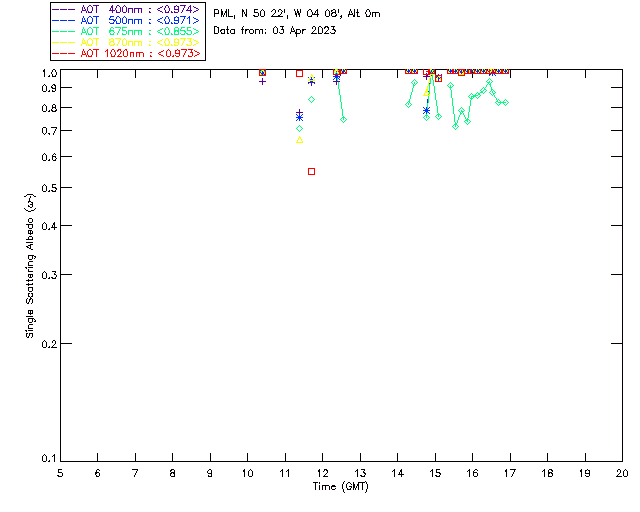Click the 'Data from: 03 Apr 2023' text
Image resolution: width=640 pixels, height=512 pixels.
click(275, 31)
